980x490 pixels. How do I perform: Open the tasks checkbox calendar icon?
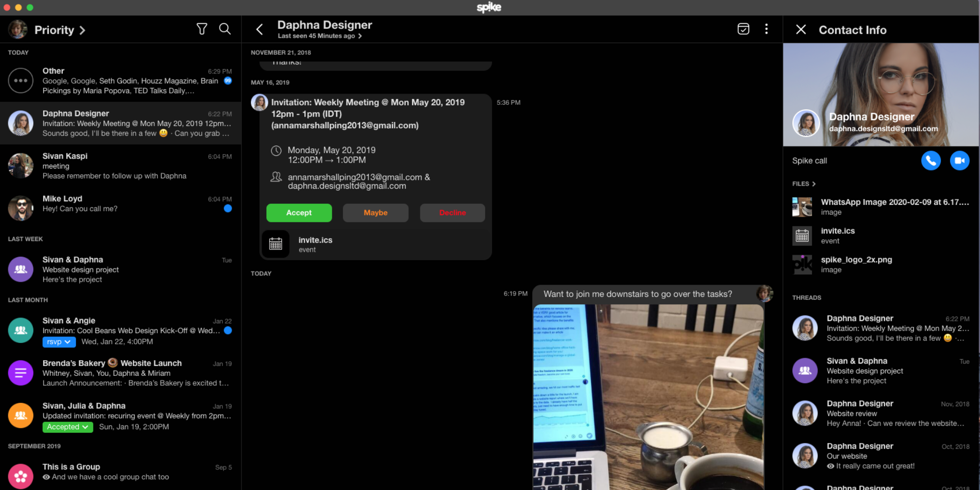pos(743,29)
